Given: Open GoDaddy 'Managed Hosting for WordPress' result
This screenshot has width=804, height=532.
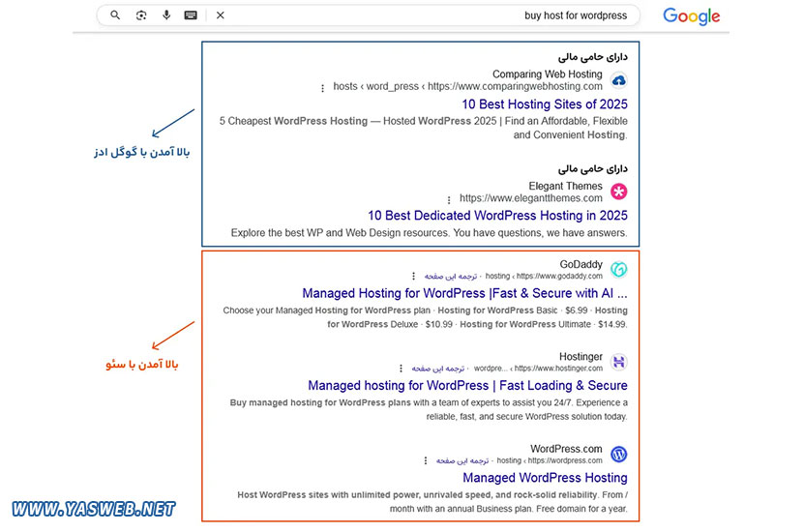Looking at the screenshot, I should coord(464,293).
